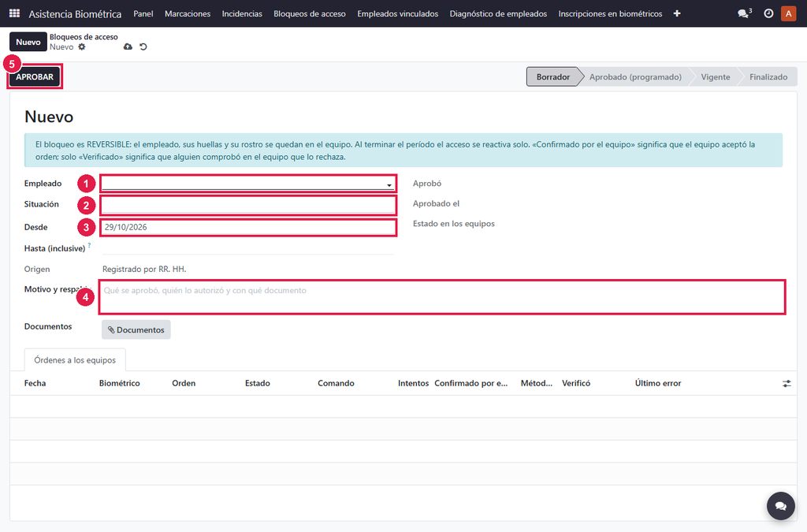807x532 pixels.
Task: Click the Hasta (inclusive) date field
Action: tap(248, 248)
